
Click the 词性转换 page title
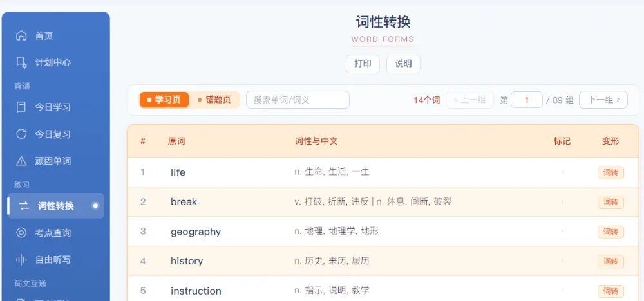(383, 22)
